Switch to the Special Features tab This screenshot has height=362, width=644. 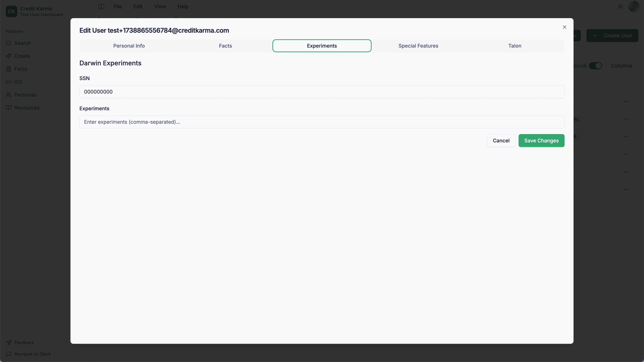[x=418, y=46]
